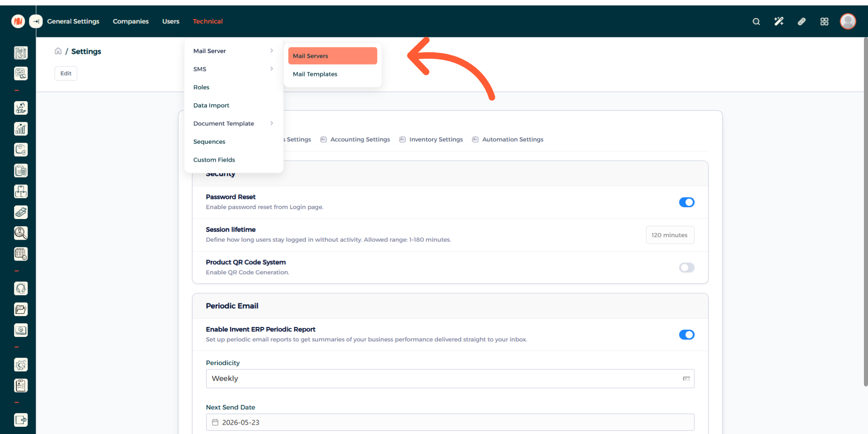Screen dimensions: 868x434
Task: Open the Technical menu
Action: coord(208,21)
